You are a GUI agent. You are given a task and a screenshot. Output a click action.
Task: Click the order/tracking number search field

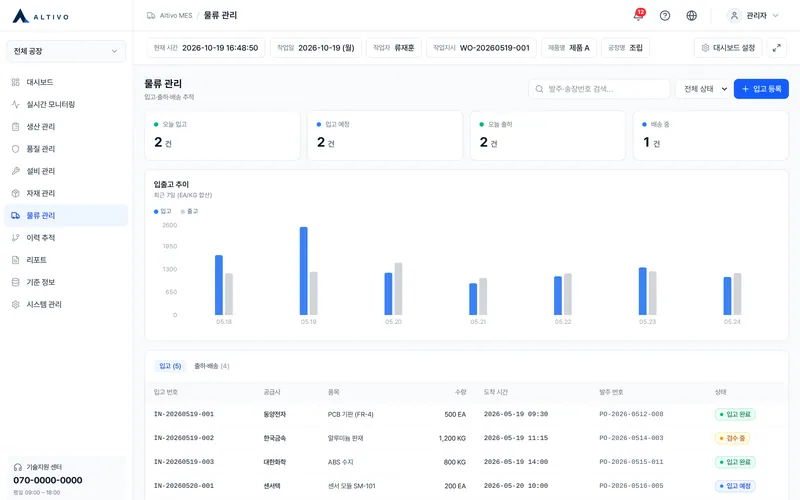[x=599, y=89]
